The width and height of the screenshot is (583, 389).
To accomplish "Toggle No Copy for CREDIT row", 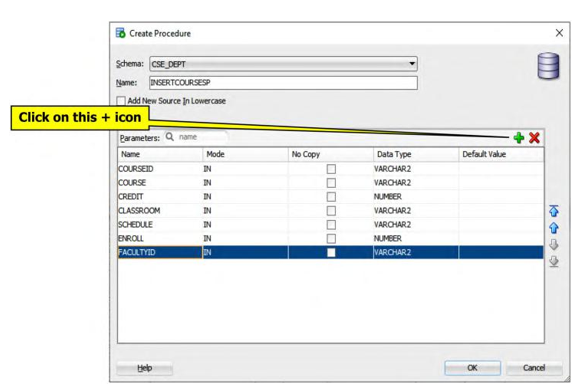I will [331, 197].
